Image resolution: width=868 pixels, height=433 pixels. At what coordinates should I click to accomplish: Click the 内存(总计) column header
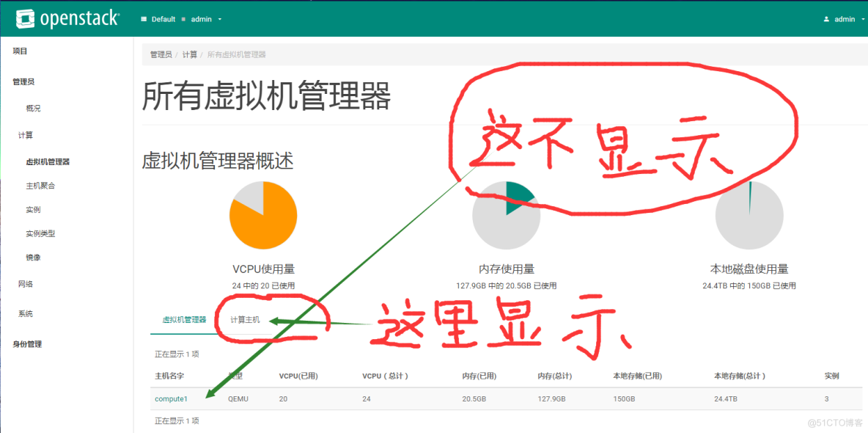[555, 376]
